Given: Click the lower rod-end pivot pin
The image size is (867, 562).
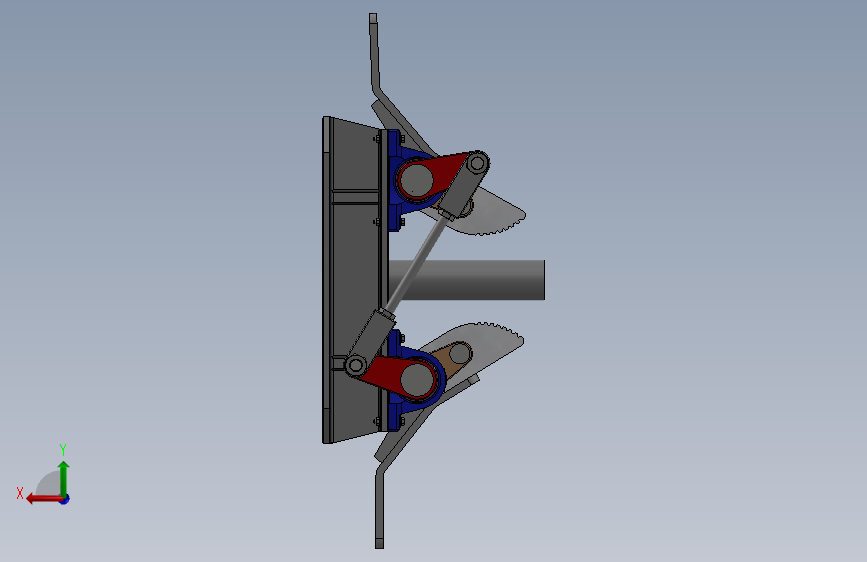Looking at the screenshot, I should 354,365.
